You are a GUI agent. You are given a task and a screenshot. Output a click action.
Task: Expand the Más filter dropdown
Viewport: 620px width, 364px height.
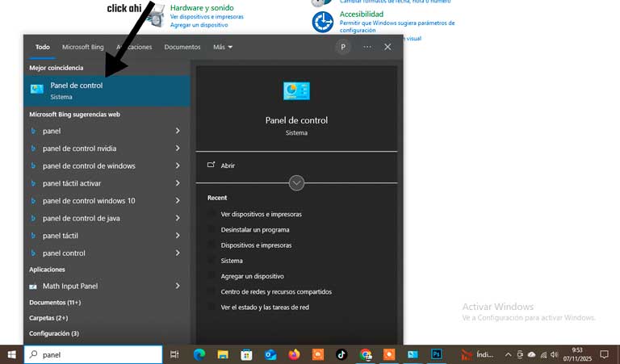coord(223,47)
